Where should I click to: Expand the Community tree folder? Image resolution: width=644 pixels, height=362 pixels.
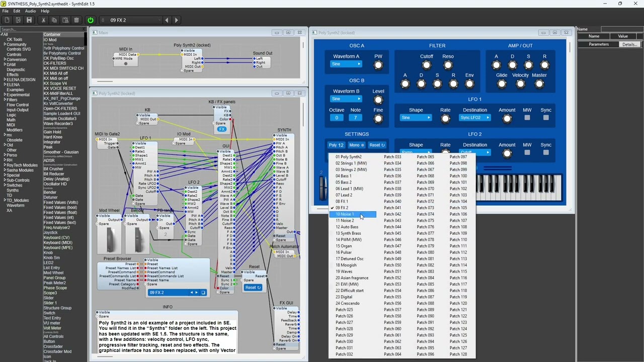(x=5, y=45)
